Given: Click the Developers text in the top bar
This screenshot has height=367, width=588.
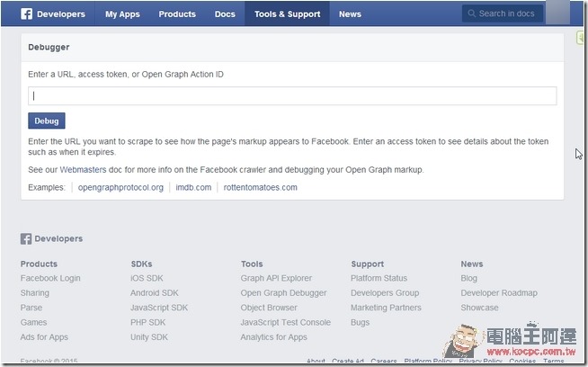Looking at the screenshot, I should [61, 14].
